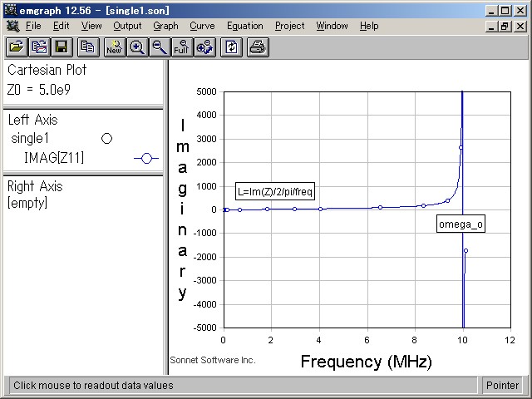Click the Pointer mode status indicator
This screenshot has height=399, width=532.
click(502, 386)
